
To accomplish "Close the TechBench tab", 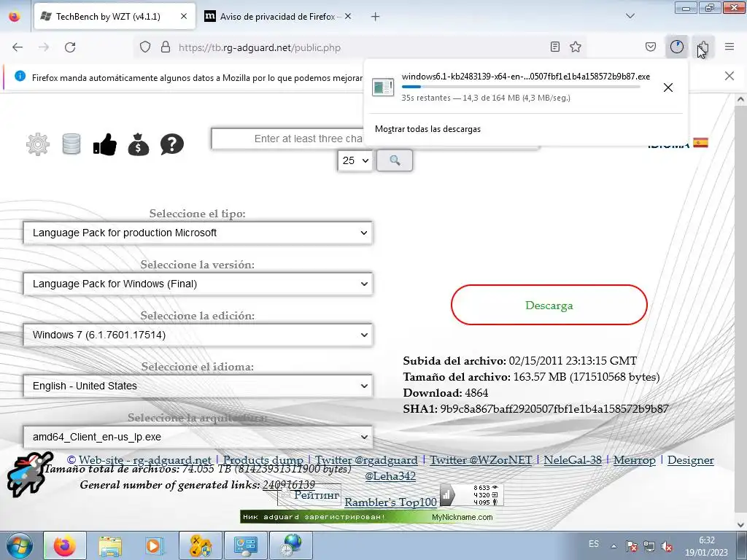I will click(x=184, y=16).
